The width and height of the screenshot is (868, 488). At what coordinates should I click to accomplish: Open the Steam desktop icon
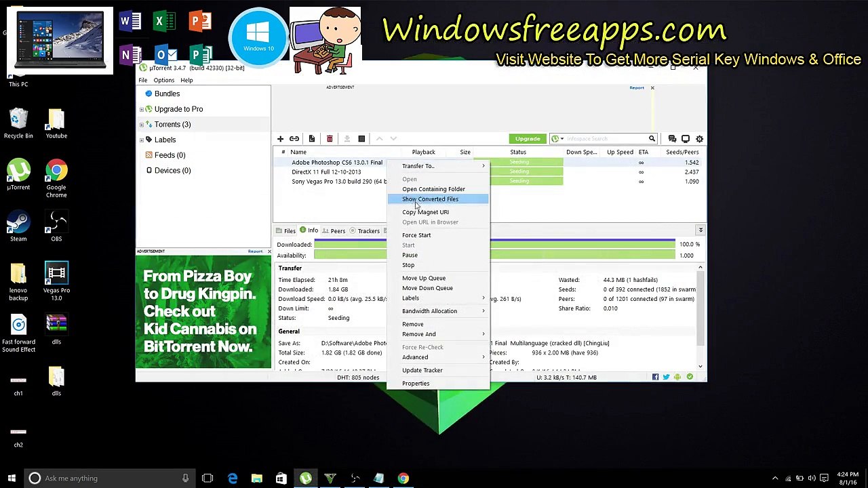[18, 226]
